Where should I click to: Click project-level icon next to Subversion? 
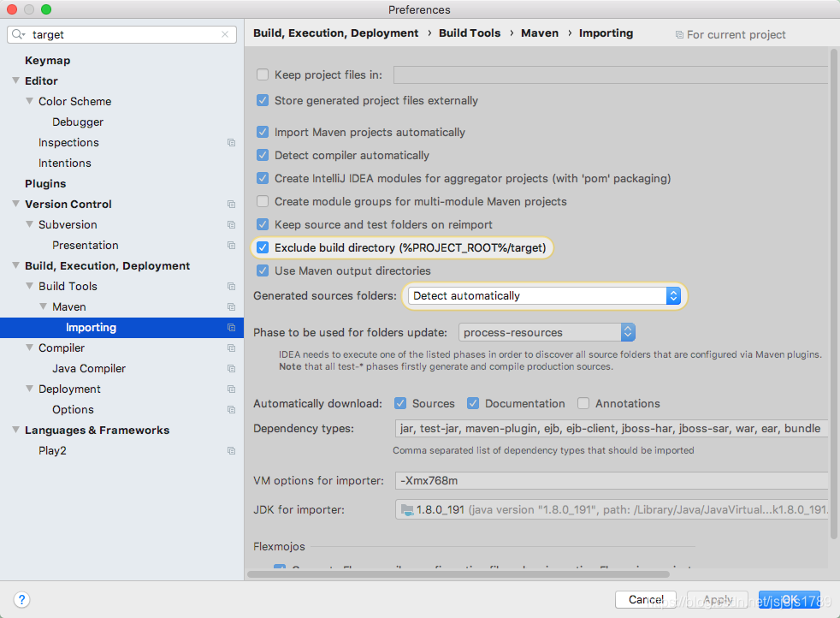pyautogui.click(x=232, y=224)
